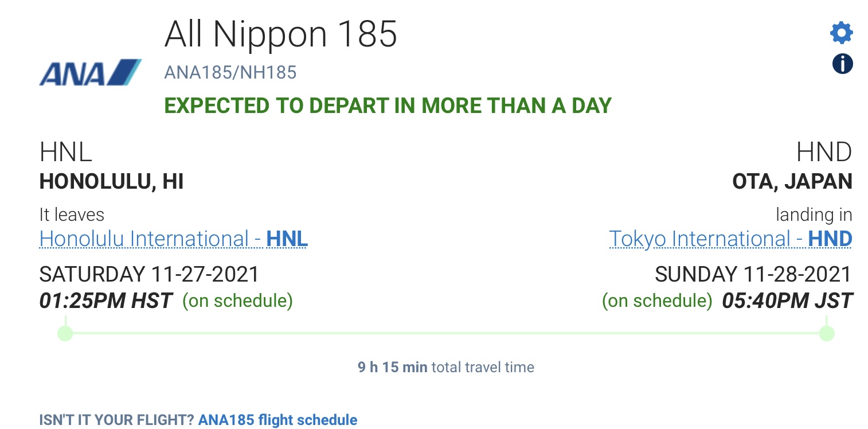Click the 01:25PM HST departure time

click(x=105, y=301)
